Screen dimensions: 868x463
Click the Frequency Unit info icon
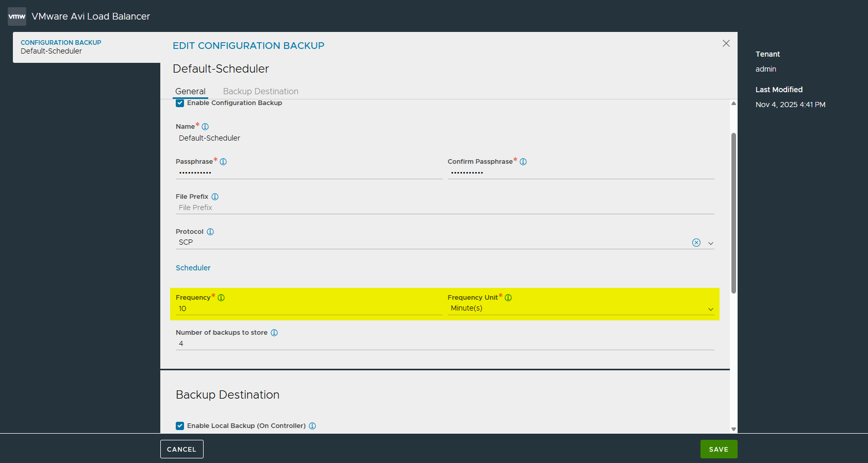coord(508,298)
